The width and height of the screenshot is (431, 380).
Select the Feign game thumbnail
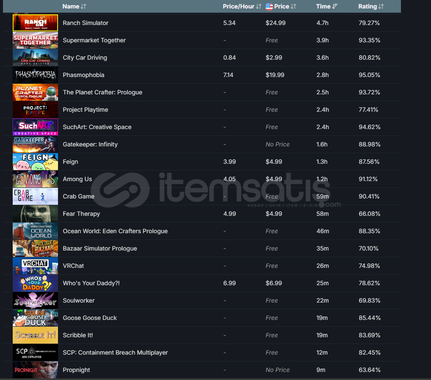(35, 161)
